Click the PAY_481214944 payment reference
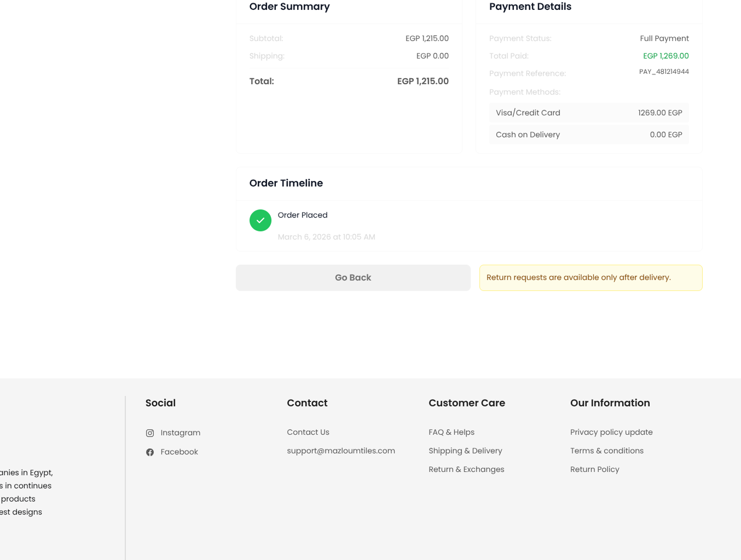Image resolution: width=741 pixels, height=560 pixels. pos(664,72)
